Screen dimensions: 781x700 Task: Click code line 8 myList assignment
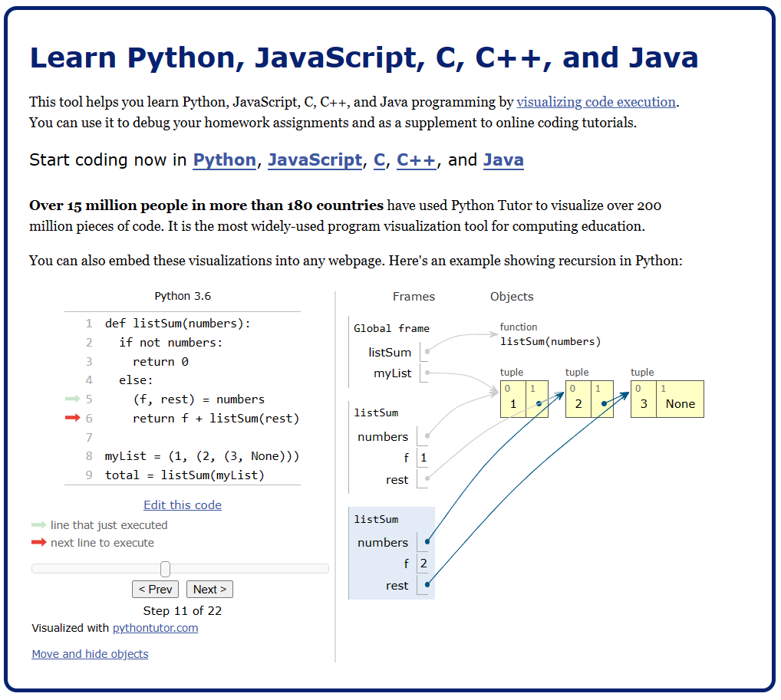point(202,456)
